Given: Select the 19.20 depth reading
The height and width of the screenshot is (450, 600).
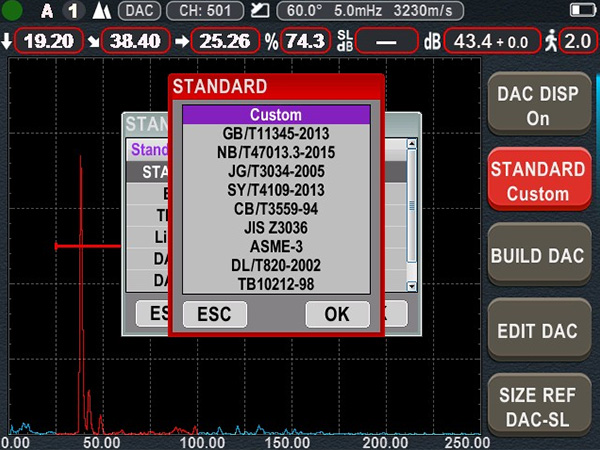Looking at the screenshot, I should pos(49,41).
